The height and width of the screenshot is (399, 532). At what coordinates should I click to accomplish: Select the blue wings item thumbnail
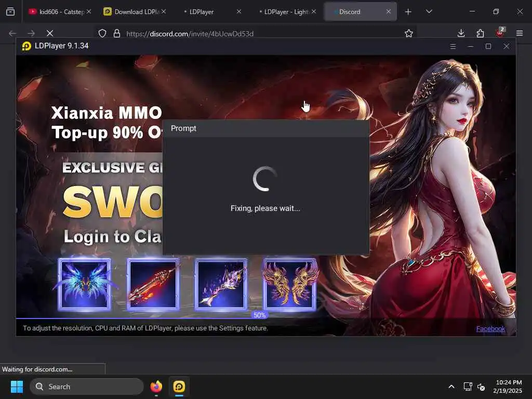pyautogui.click(x=85, y=284)
